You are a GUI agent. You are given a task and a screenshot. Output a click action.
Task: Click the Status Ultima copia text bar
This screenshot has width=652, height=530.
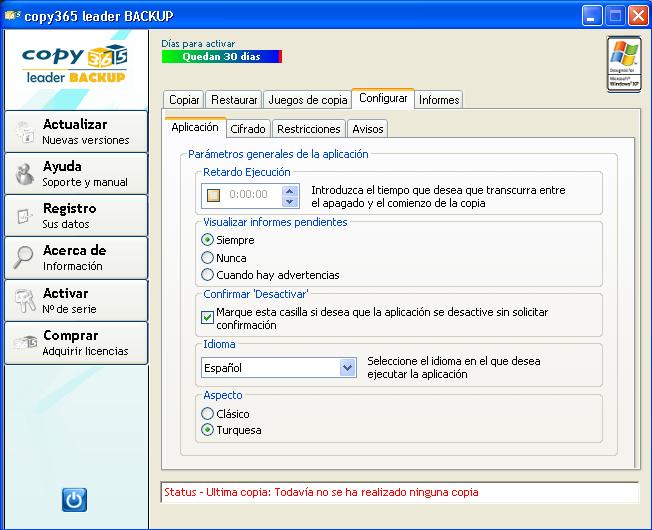coord(400,492)
